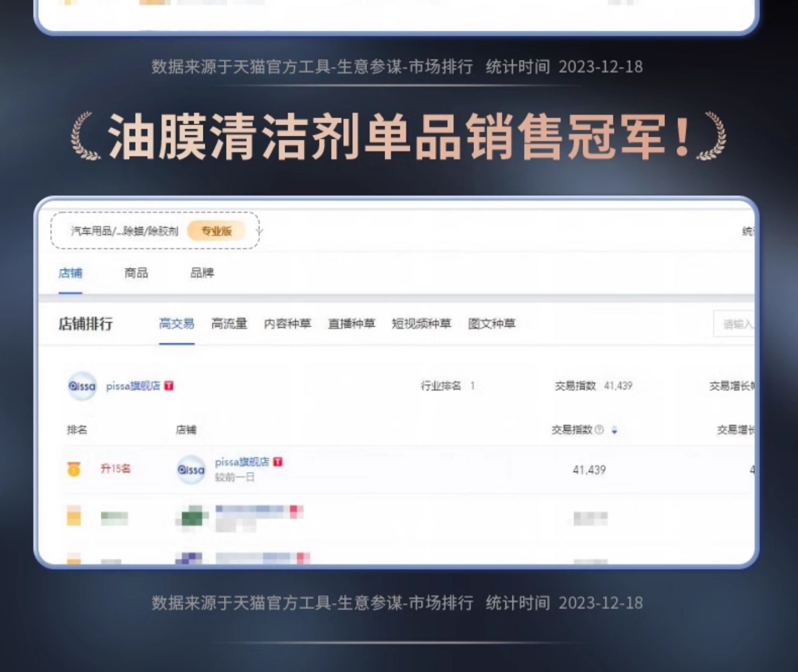The height and width of the screenshot is (672, 798).
Task: Click the pissa logo in summary row
Action: pos(82,386)
